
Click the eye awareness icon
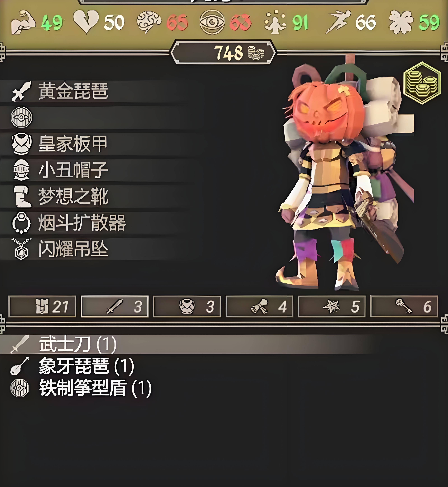click(212, 22)
